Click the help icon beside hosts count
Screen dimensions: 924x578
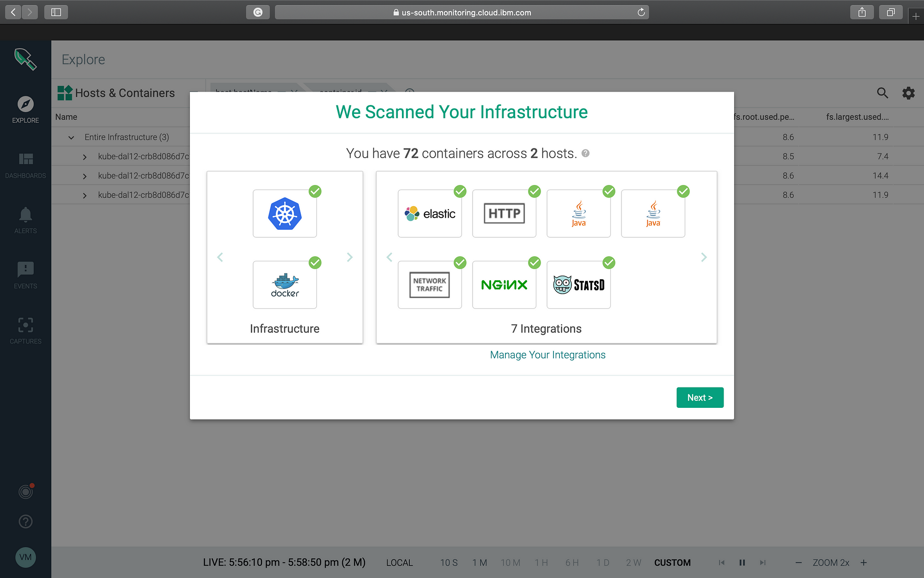[x=585, y=154]
